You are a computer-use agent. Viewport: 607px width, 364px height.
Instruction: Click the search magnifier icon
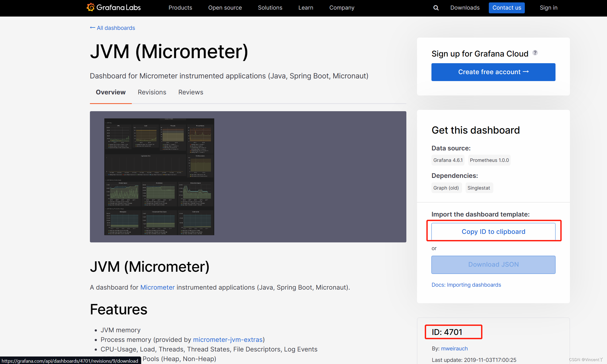436,8
